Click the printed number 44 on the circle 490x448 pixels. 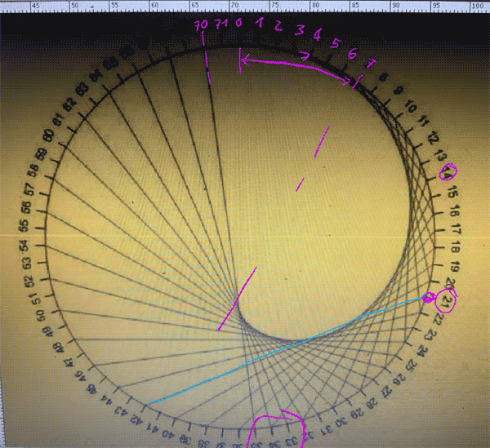point(106,400)
